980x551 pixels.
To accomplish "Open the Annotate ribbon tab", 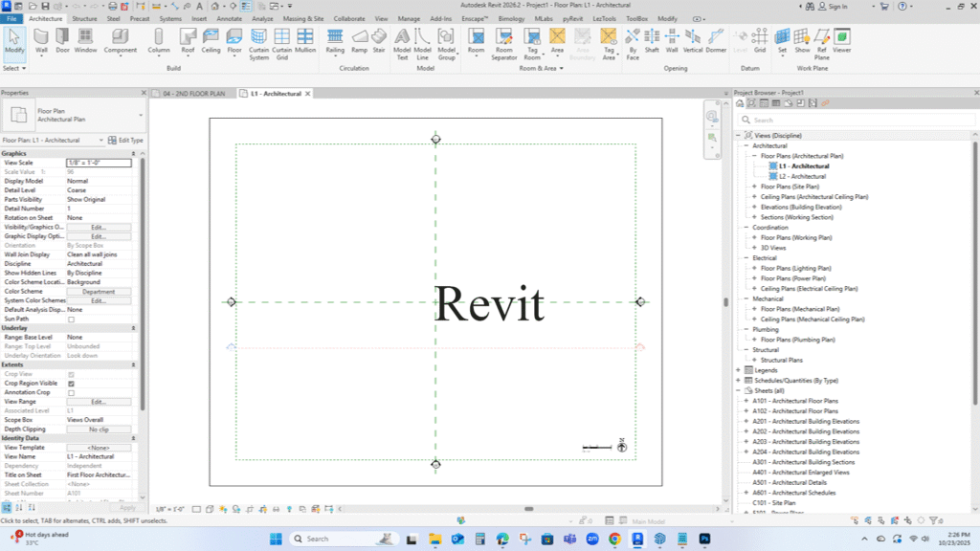I will [230, 18].
